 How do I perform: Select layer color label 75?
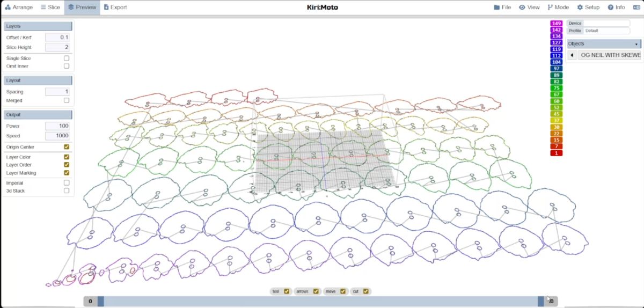pos(557,88)
